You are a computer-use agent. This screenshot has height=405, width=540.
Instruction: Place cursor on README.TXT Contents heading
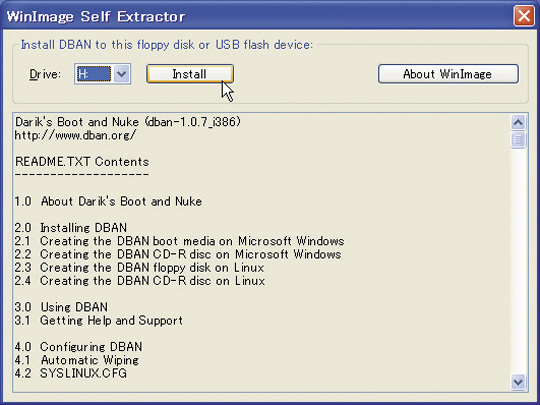tap(82, 162)
